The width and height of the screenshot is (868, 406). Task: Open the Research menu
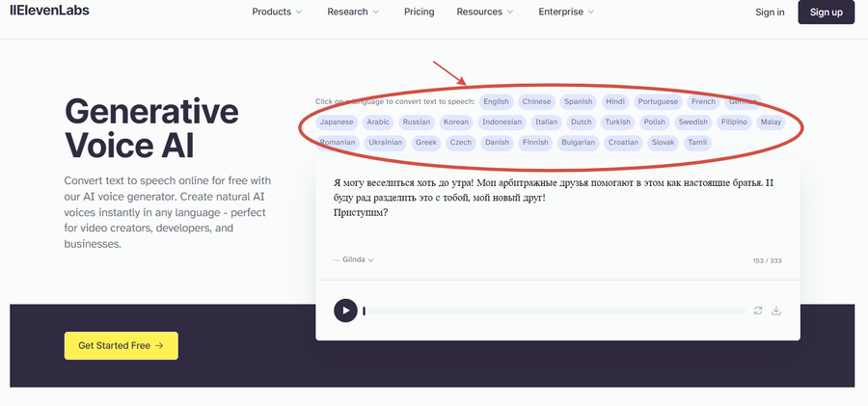point(353,12)
